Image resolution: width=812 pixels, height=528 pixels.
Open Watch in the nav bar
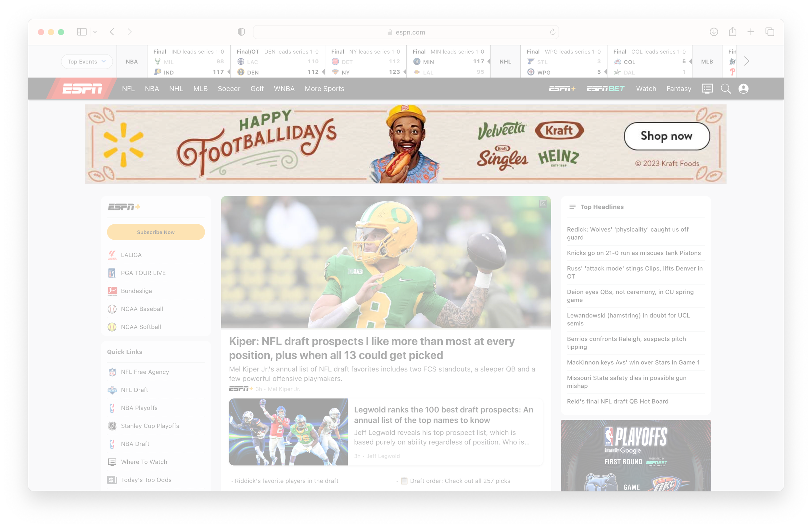(646, 89)
